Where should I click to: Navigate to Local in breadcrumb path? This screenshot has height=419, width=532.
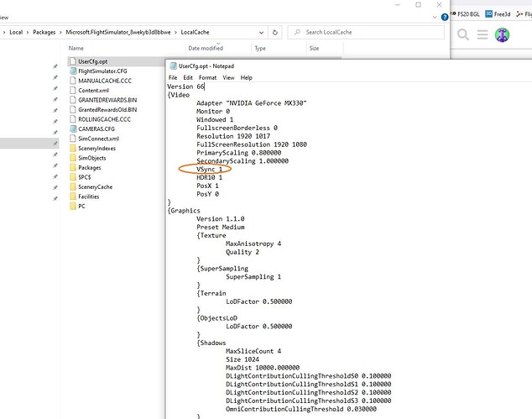(x=16, y=32)
